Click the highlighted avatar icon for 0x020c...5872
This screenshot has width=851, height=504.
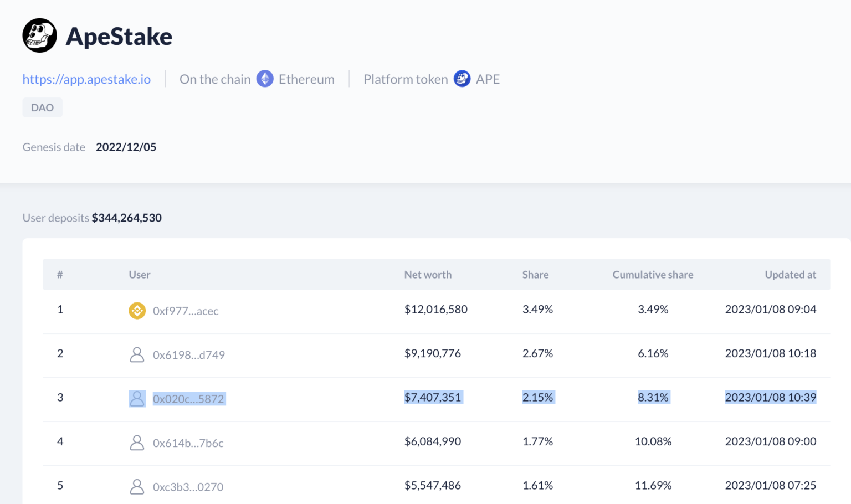pos(137,399)
